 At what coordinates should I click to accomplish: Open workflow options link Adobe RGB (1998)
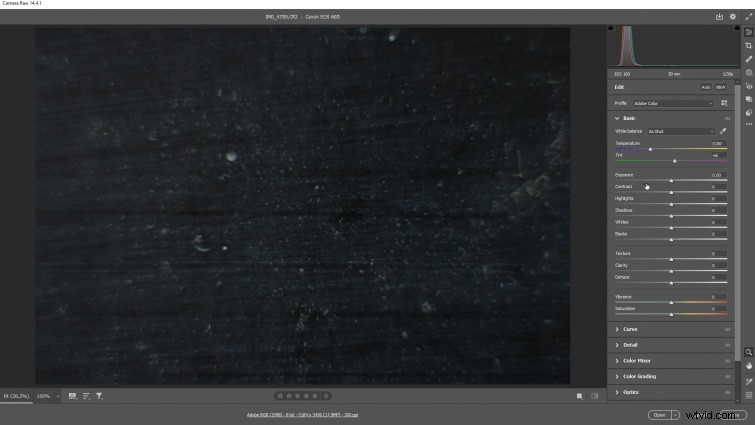tap(302, 415)
